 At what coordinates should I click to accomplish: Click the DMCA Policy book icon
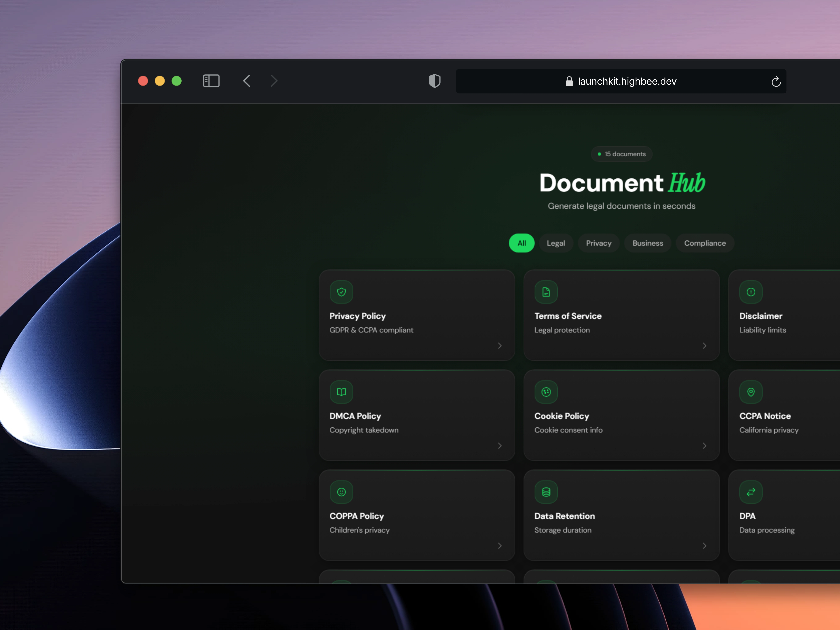point(341,392)
